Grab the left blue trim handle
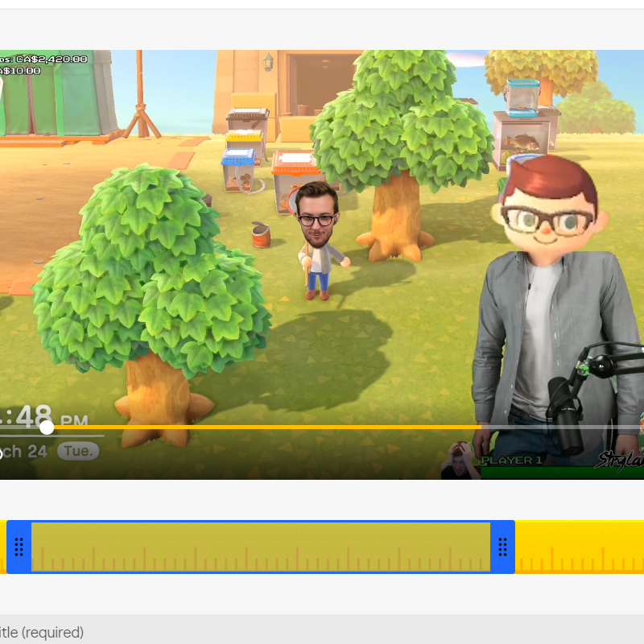Screen dimensions: 644x644 pyautogui.click(x=19, y=547)
